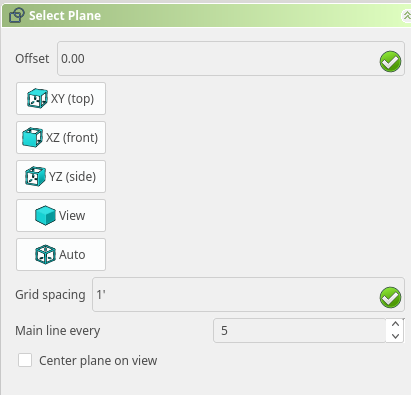This screenshot has width=411, height=395.
Task: Enable Center plane on view checkbox
Action: [x=25, y=360]
